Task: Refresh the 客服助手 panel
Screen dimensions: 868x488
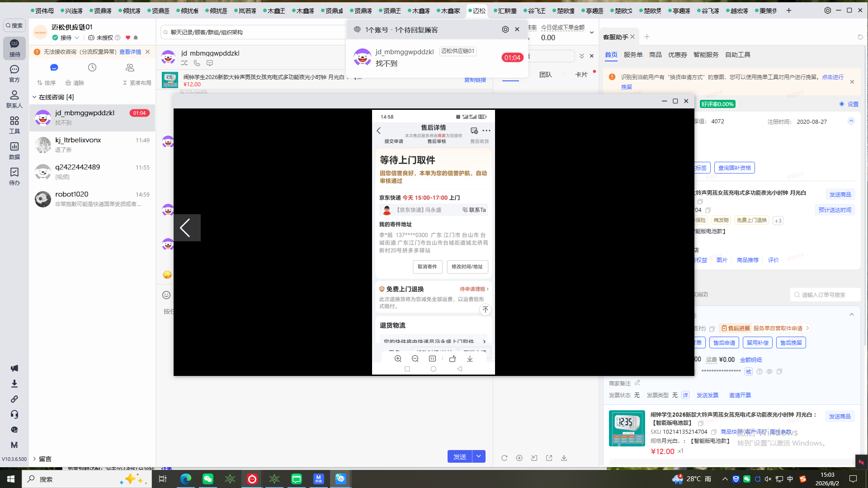Action: 860,37
